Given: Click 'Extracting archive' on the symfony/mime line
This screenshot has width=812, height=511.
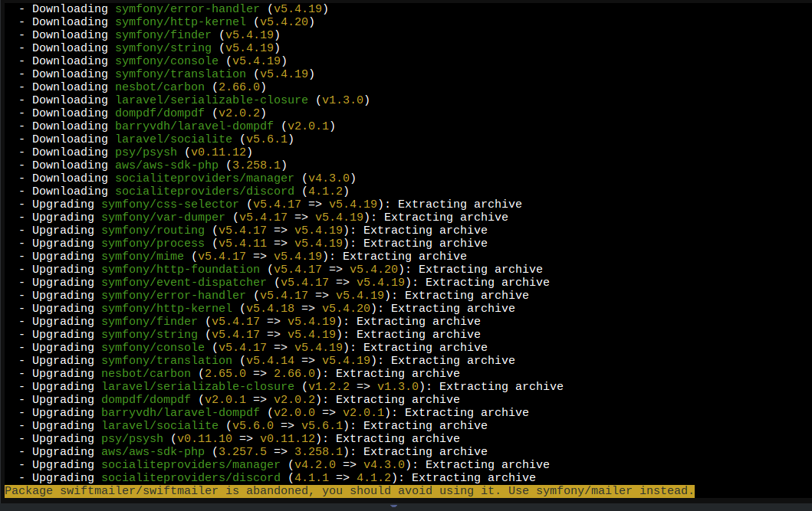Looking at the screenshot, I should click(x=404, y=256).
